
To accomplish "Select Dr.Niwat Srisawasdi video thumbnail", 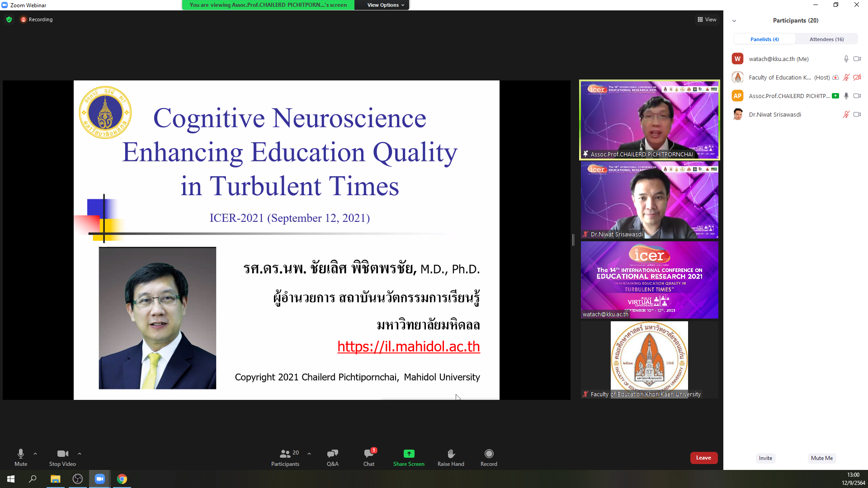I will tap(649, 200).
